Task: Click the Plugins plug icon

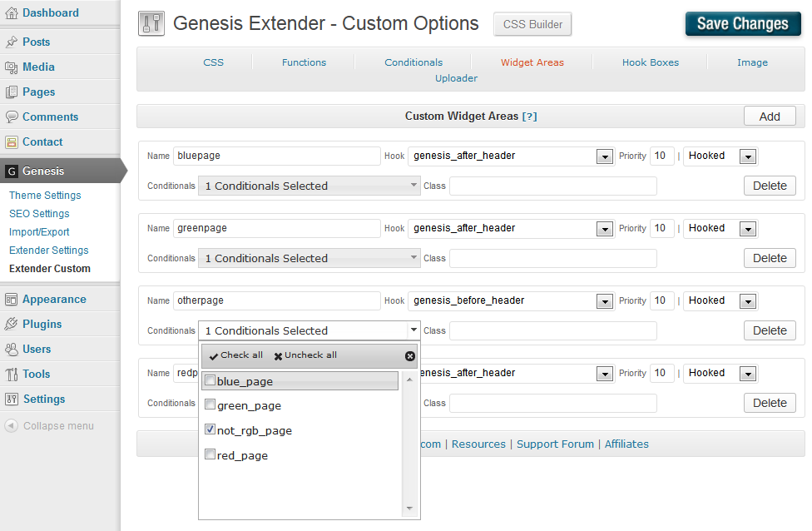Action: coord(12,325)
